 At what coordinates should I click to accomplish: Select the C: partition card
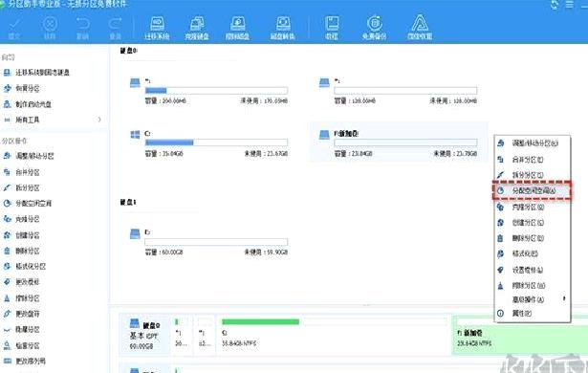coord(209,143)
